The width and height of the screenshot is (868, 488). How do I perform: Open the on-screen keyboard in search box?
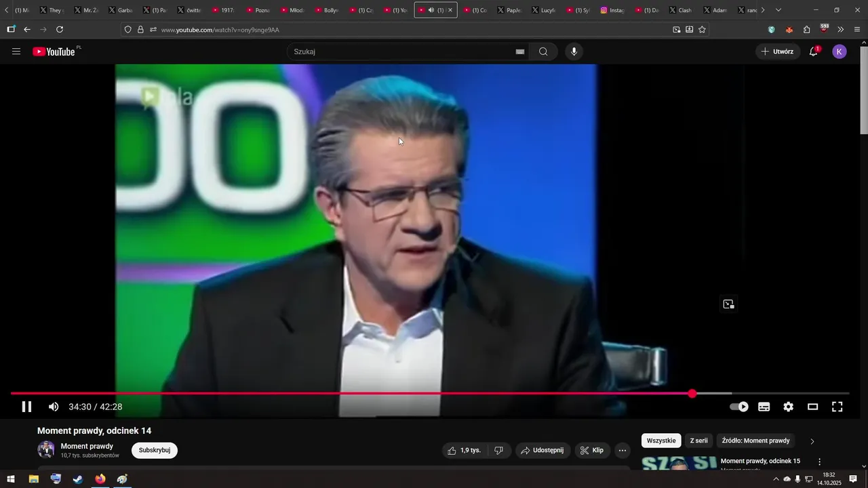pos(520,52)
